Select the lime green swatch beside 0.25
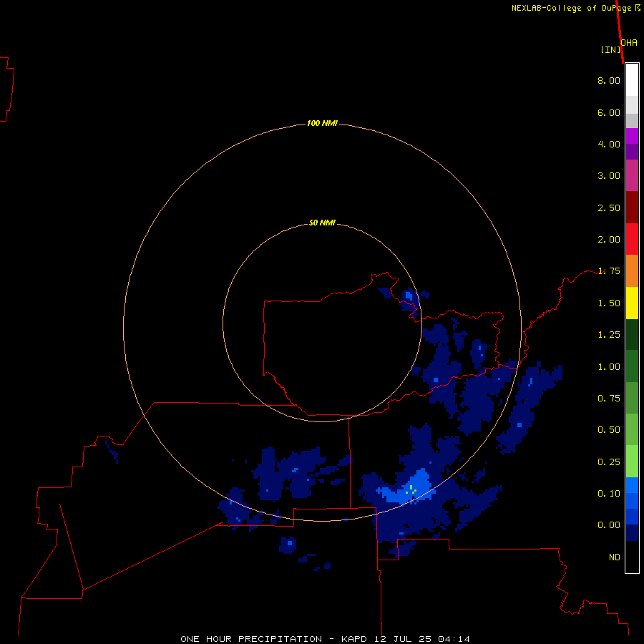The height and width of the screenshot is (644, 644). pyautogui.click(x=632, y=462)
